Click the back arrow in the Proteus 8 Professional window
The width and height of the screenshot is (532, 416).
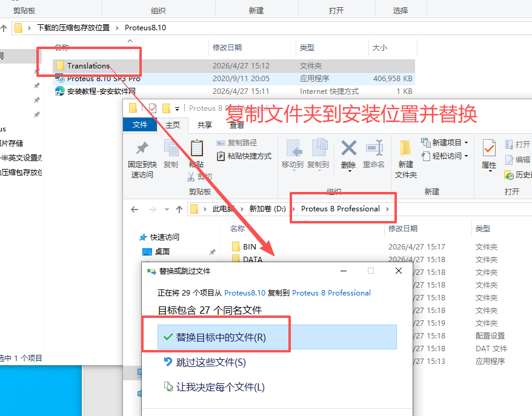(135, 209)
